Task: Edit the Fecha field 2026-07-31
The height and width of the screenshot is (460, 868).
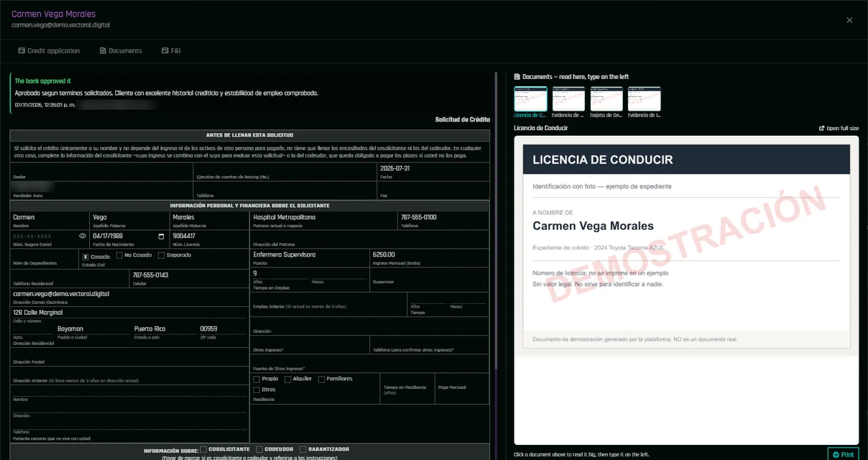Action: (433, 168)
